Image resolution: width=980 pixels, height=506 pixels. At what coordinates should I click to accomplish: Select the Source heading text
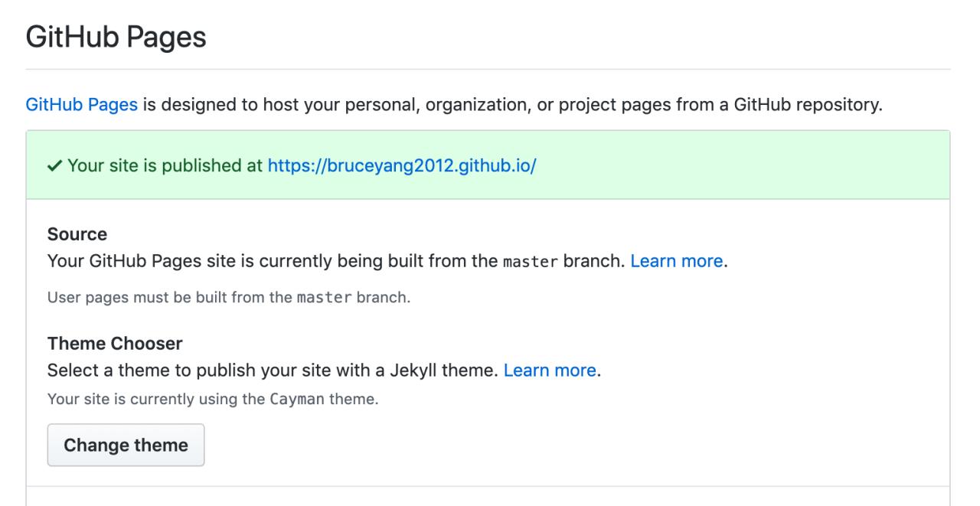click(x=77, y=233)
